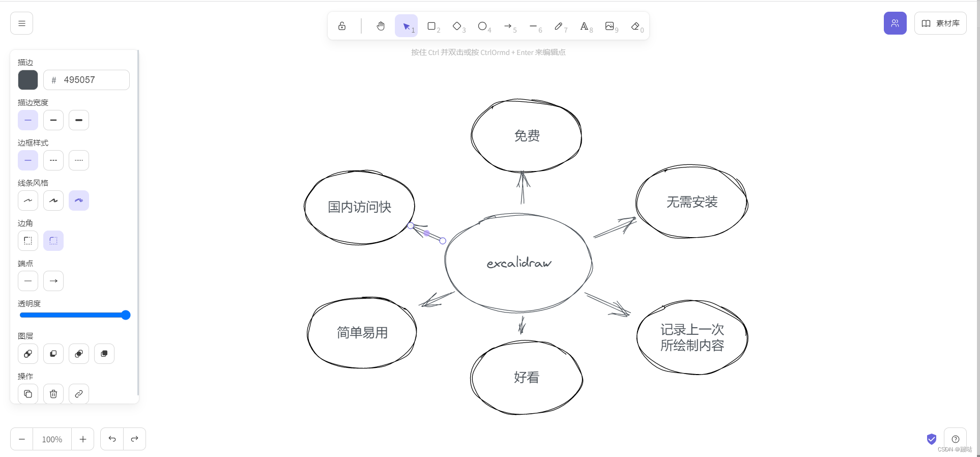Select the Text tool

(x=584, y=26)
